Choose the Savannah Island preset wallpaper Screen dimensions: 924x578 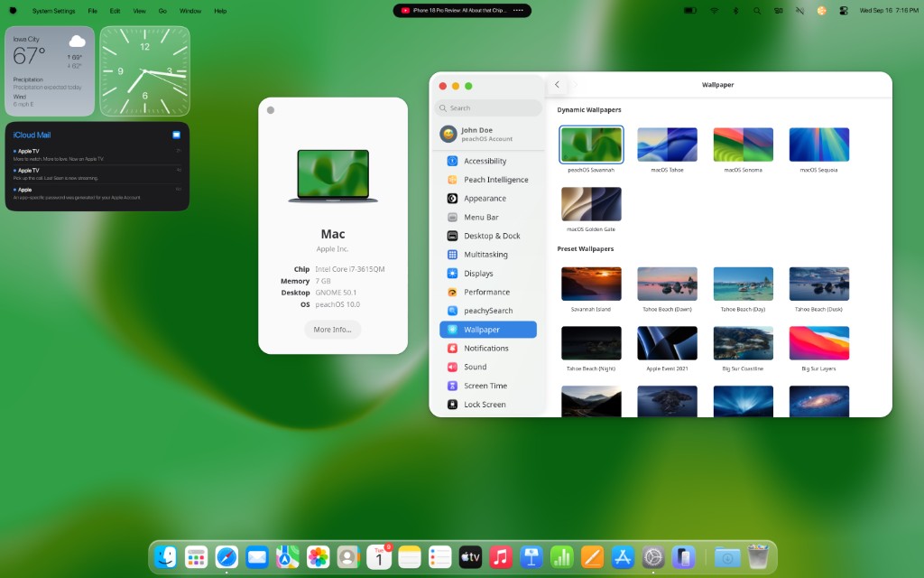pyautogui.click(x=591, y=284)
